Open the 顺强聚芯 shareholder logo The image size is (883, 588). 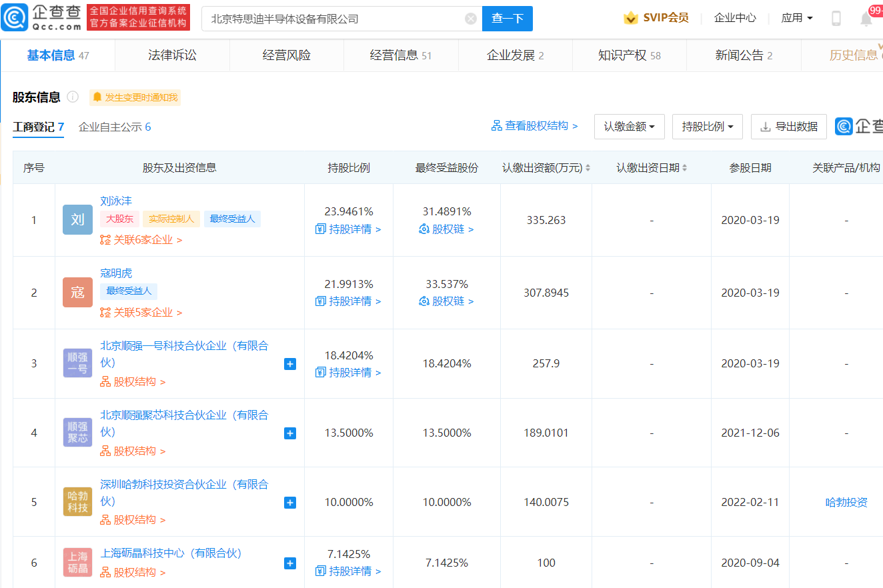pyautogui.click(x=77, y=433)
